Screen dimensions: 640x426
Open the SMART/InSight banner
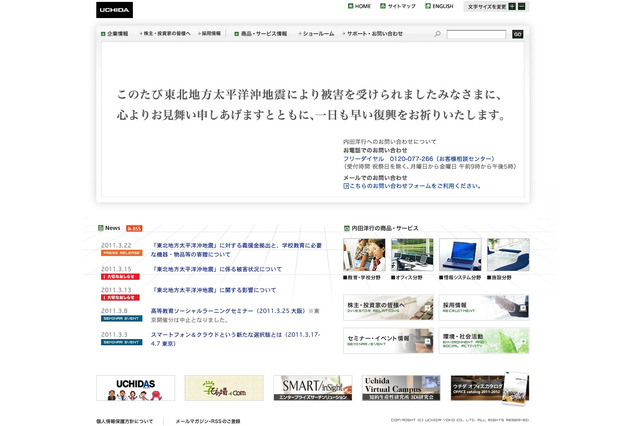(x=313, y=388)
